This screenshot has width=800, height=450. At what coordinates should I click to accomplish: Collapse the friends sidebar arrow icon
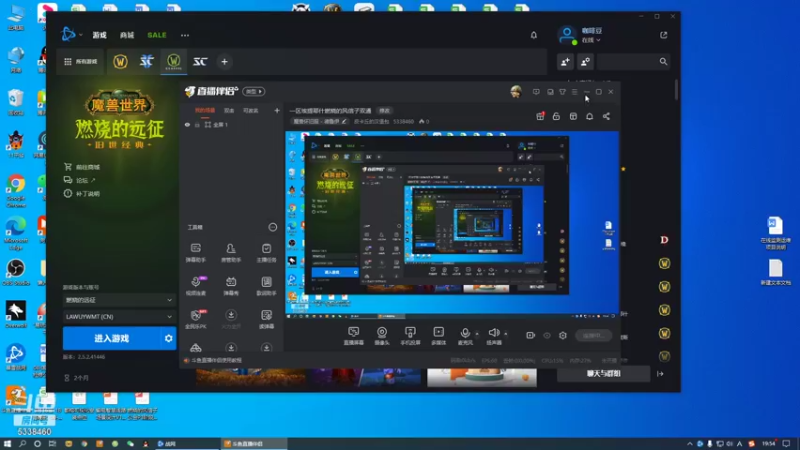pyautogui.click(x=660, y=373)
